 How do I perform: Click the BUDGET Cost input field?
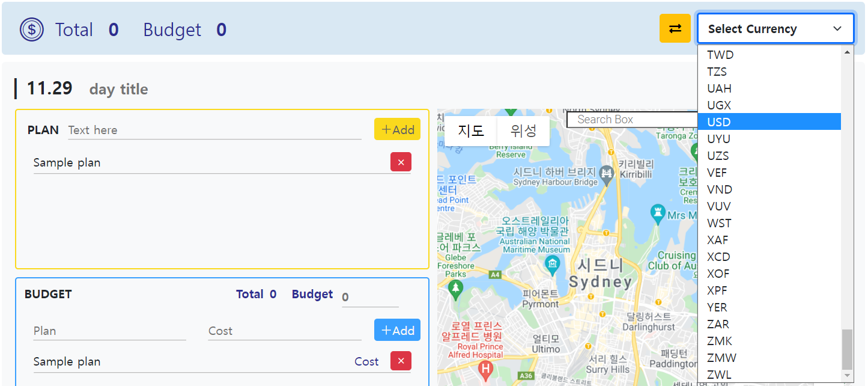[285, 331]
